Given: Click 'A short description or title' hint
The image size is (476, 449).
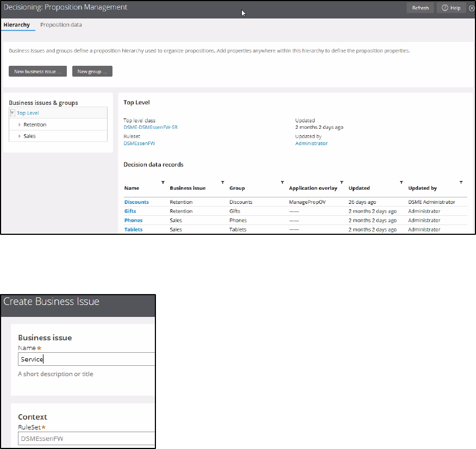Looking at the screenshot, I should pos(55,374).
